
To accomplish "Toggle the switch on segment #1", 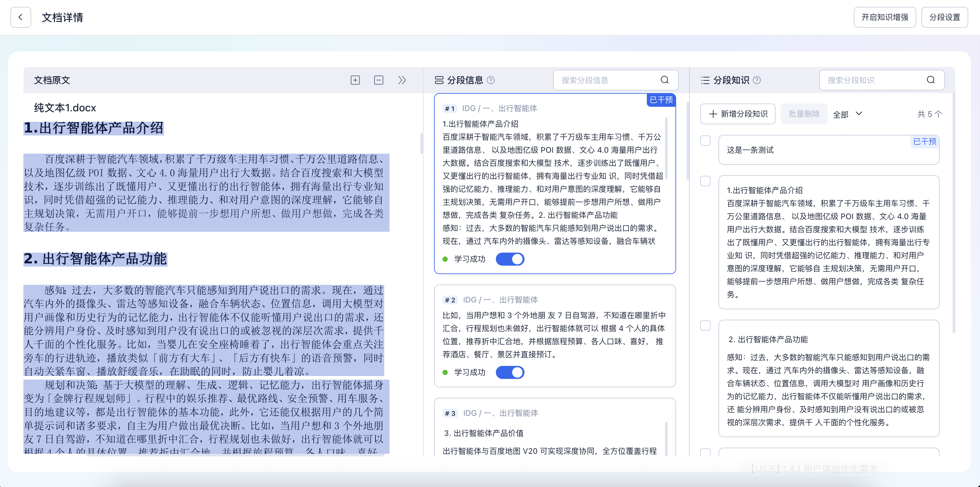I will pyautogui.click(x=510, y=259).
